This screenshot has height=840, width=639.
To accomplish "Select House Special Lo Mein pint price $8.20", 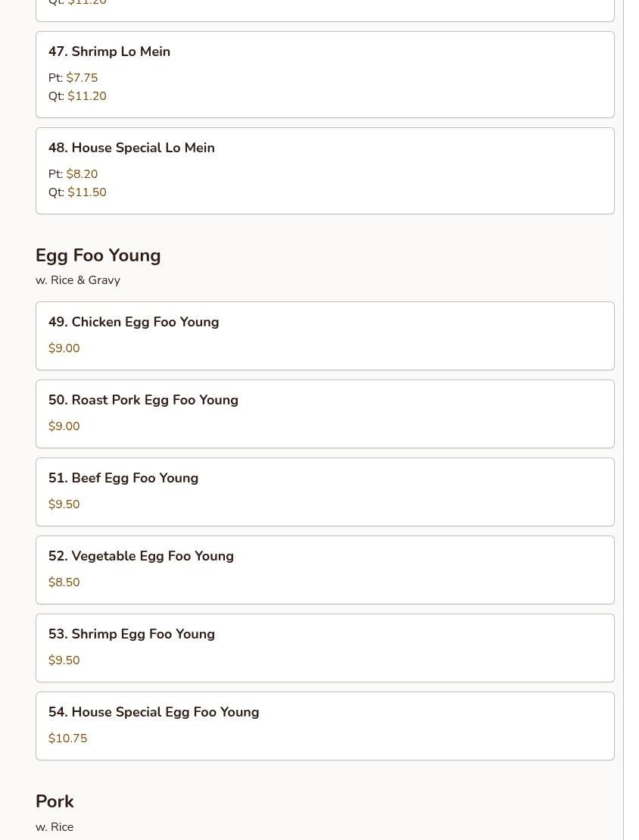I will pos(82,174).
